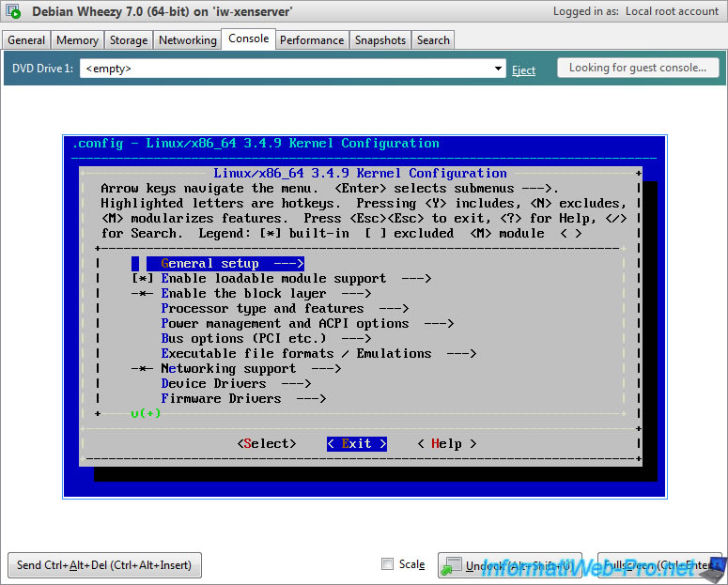
Task: Toggle the Scale checkbox
Action: click(x=387, y=563)
